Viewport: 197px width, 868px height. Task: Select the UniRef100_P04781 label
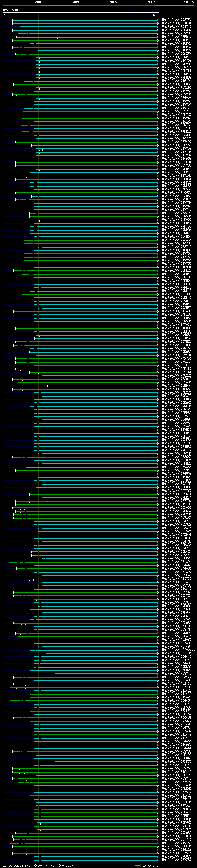(177, 728)
